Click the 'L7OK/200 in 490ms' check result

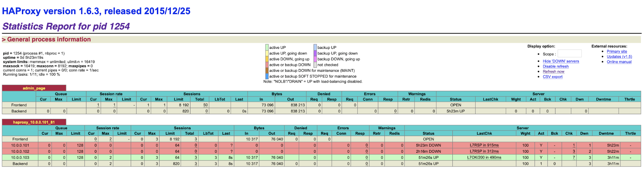[x=484, y=158]
